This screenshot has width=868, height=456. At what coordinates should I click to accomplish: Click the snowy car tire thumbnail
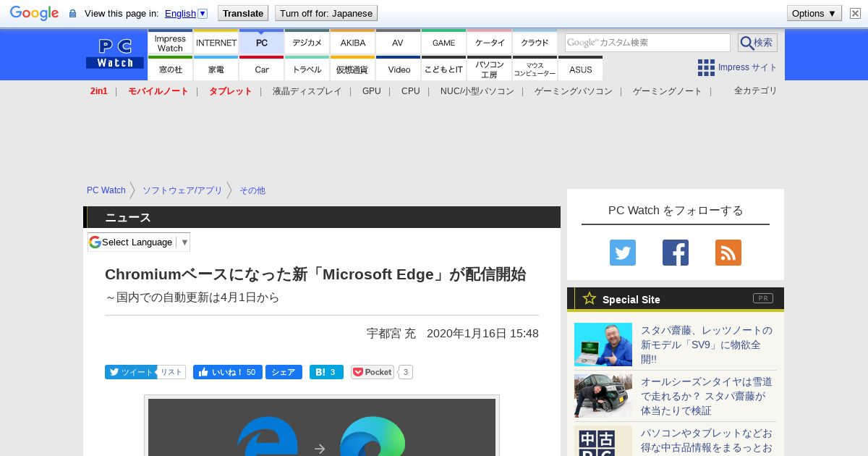point(603,396)
